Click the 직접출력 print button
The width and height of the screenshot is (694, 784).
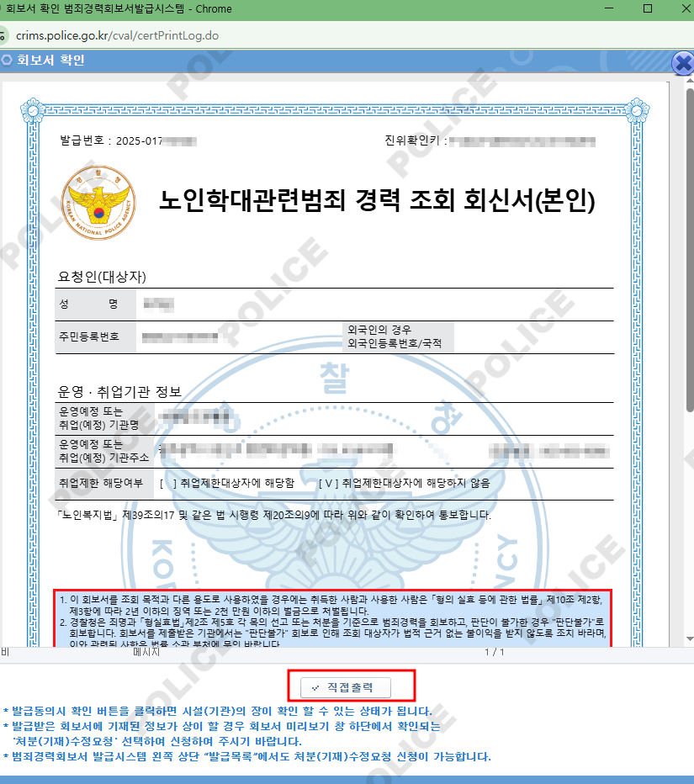pos(346,687)
